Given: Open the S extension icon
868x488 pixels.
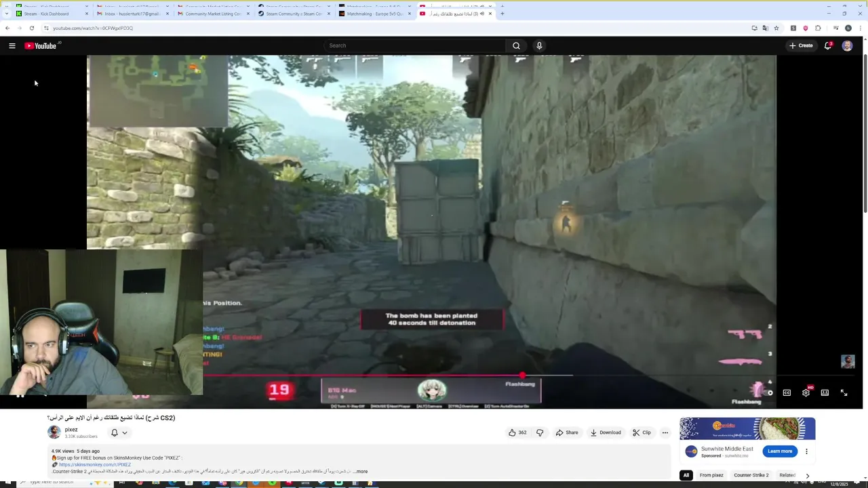Looking at the screenshot, I should point(793,28).
